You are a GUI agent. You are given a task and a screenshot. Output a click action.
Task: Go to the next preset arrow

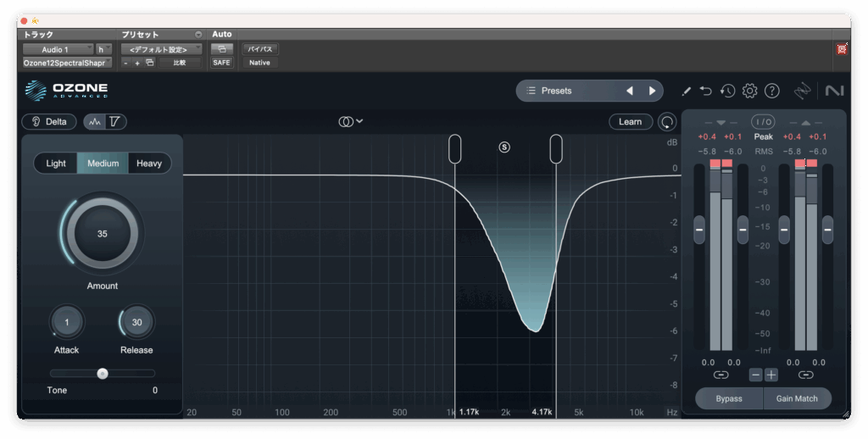[x=652, y=91]
